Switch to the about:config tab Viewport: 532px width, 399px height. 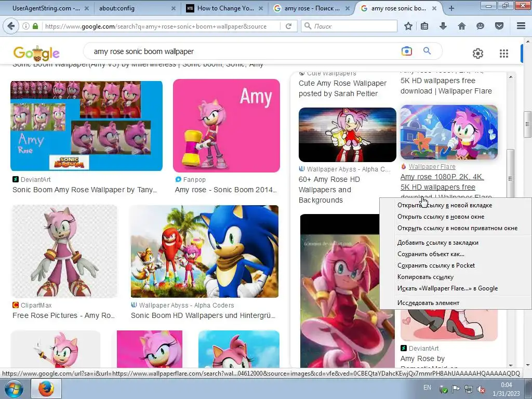coord(117,8)
